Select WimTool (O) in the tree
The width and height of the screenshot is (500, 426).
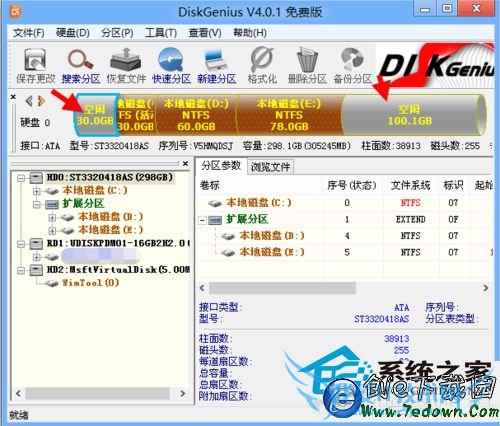point(91,283)
